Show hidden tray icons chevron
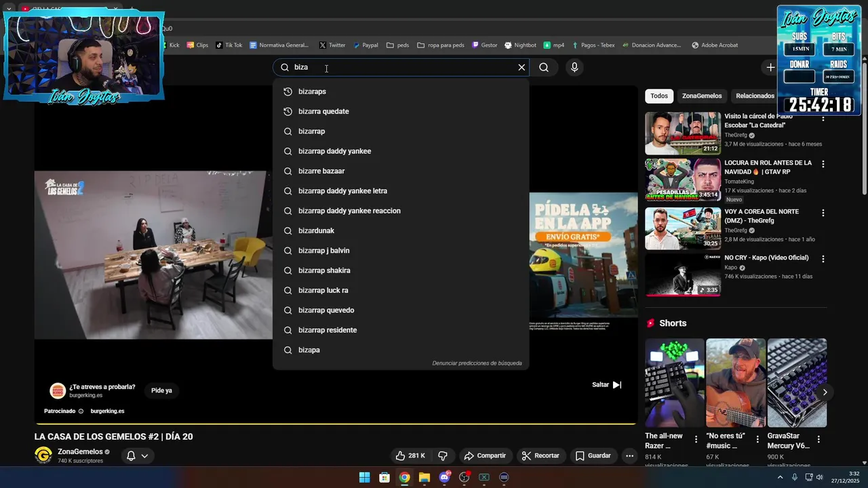 (780, 477)
